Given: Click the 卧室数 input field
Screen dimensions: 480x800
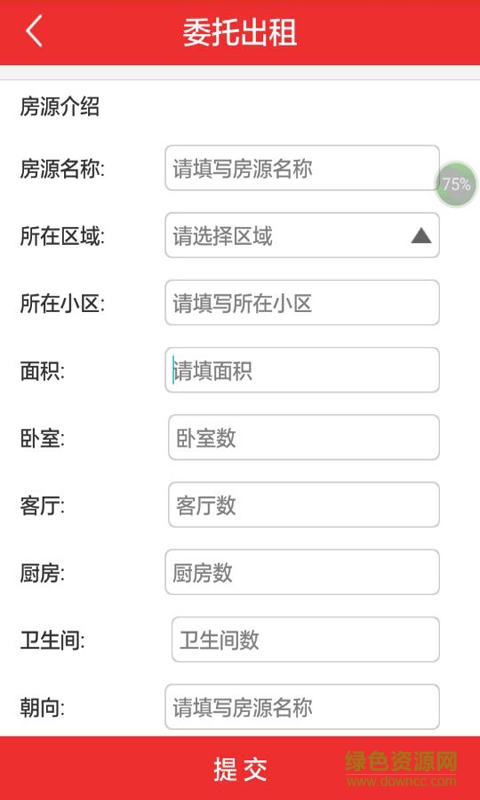Looking at the screenshot, I should point(304,437).
